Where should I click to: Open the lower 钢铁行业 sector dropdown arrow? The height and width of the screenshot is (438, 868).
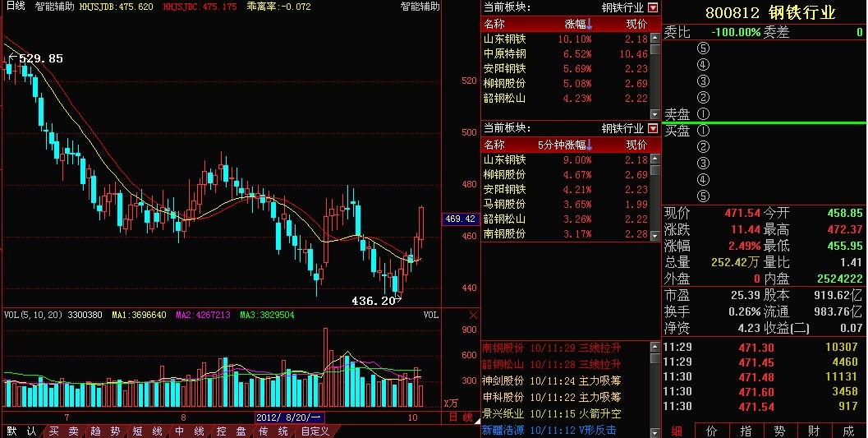click(x=653, y=128)
